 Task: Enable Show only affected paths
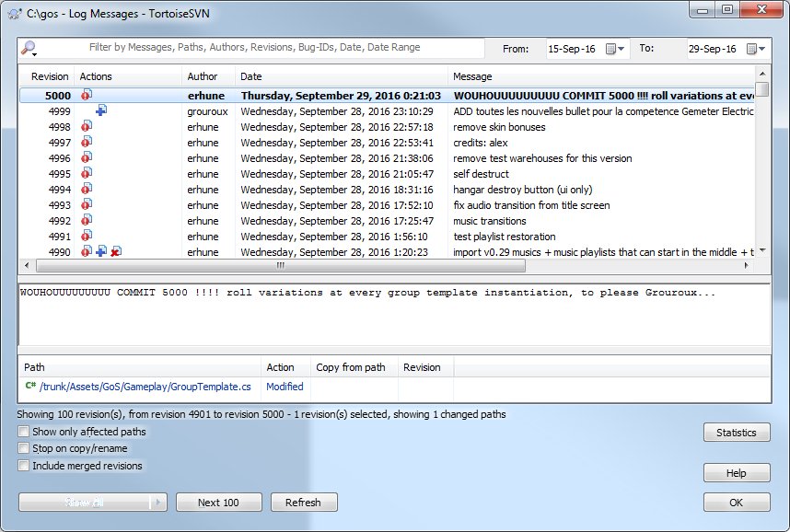(24, 432)
